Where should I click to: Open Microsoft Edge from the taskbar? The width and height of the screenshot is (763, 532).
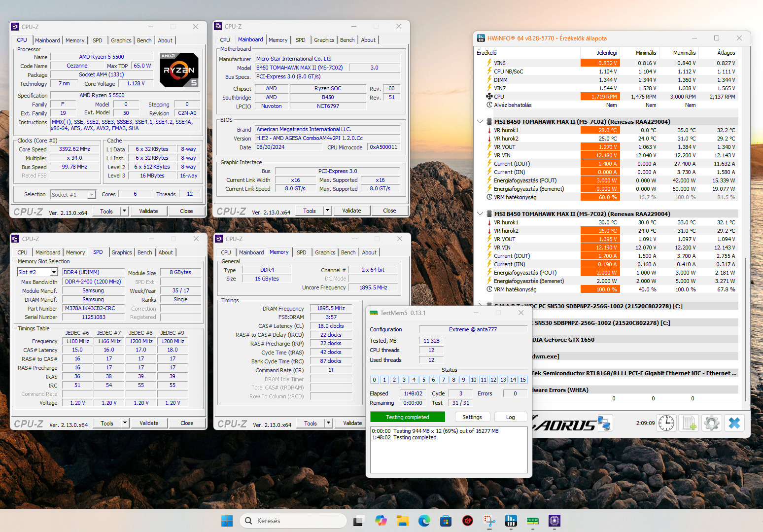pyautogui.click(x=424, y=521)
